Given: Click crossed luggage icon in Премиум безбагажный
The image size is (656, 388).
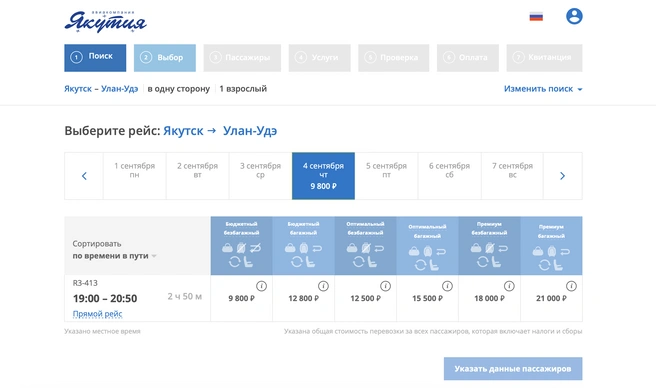Looking at the screenshot, I should (489, 248).
